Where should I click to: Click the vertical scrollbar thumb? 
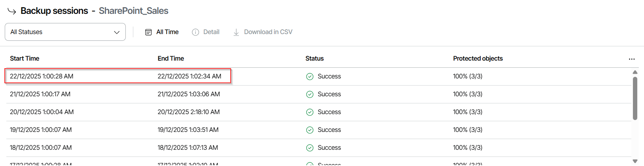pos(635,98)
